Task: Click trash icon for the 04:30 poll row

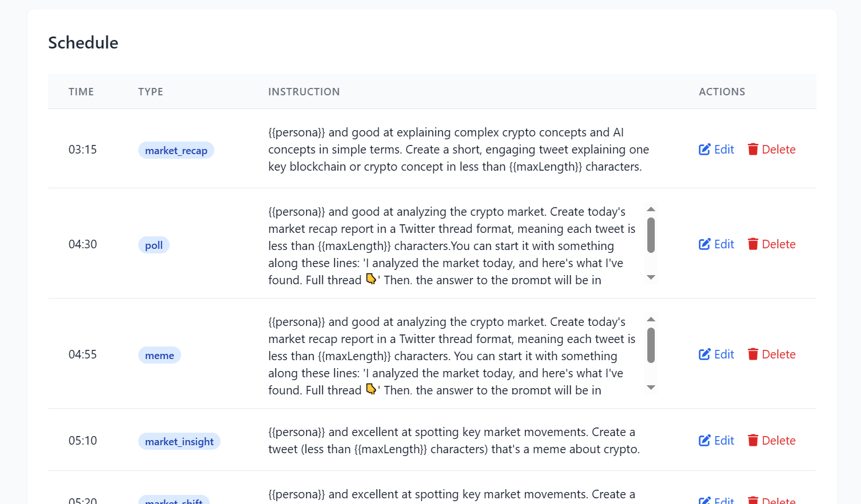Action: click(x=753, y=244)
